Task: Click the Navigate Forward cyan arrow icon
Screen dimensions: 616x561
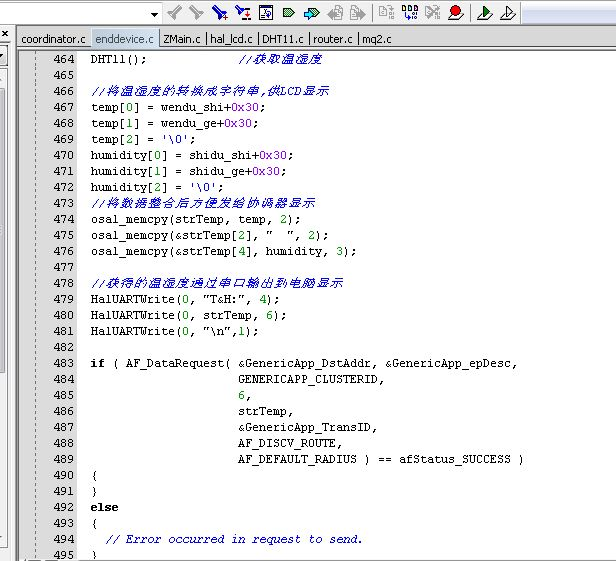Action: click(x=311, y=13)
